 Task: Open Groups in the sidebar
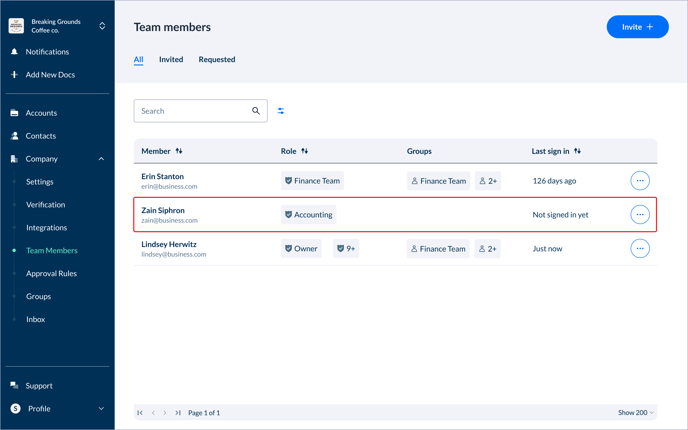tap(39, 296)
